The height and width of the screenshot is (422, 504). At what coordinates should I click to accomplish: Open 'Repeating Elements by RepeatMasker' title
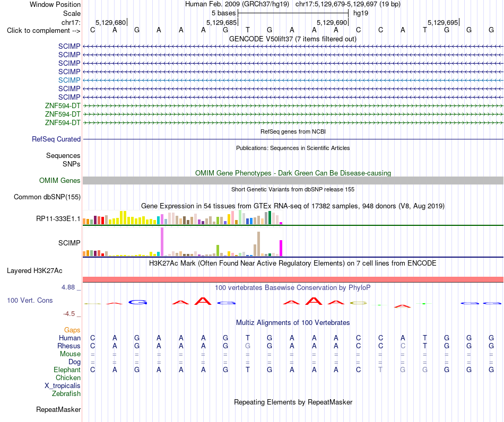pos(293,402)
